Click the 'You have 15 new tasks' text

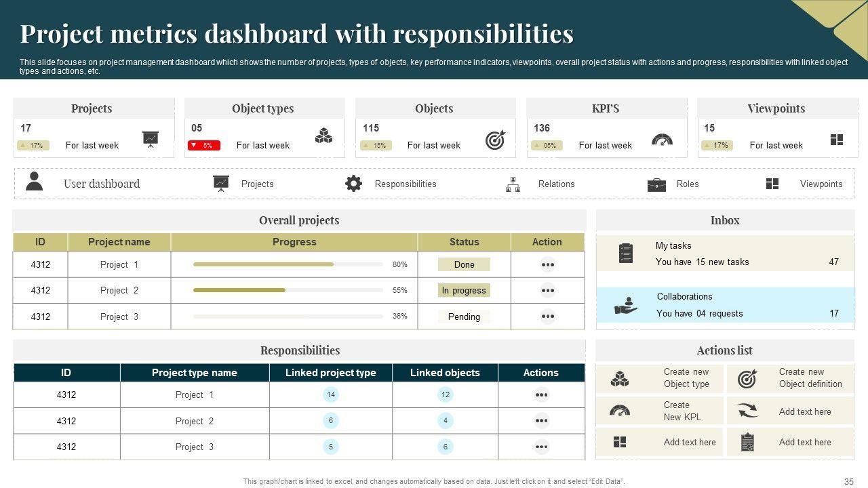pos(703,262)
